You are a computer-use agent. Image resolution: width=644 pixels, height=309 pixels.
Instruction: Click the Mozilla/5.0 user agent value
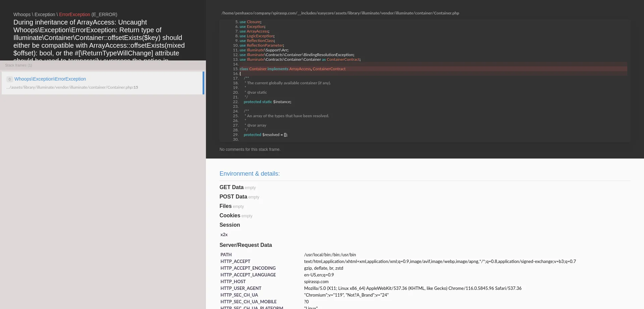[413, 289]
